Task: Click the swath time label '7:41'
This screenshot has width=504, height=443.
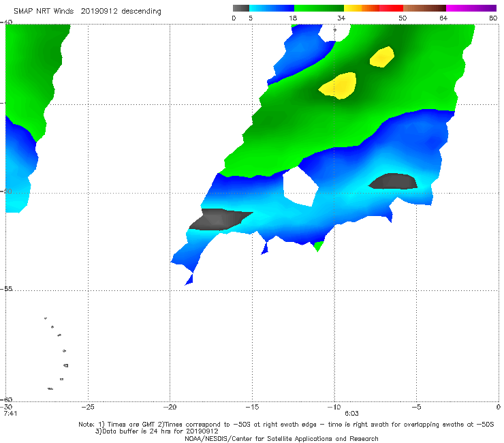Action: [x=10, y=414]
